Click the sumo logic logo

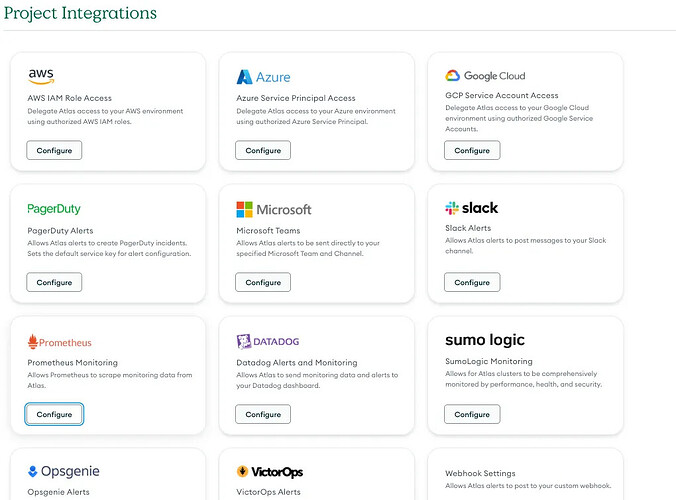tap(485, 340)
